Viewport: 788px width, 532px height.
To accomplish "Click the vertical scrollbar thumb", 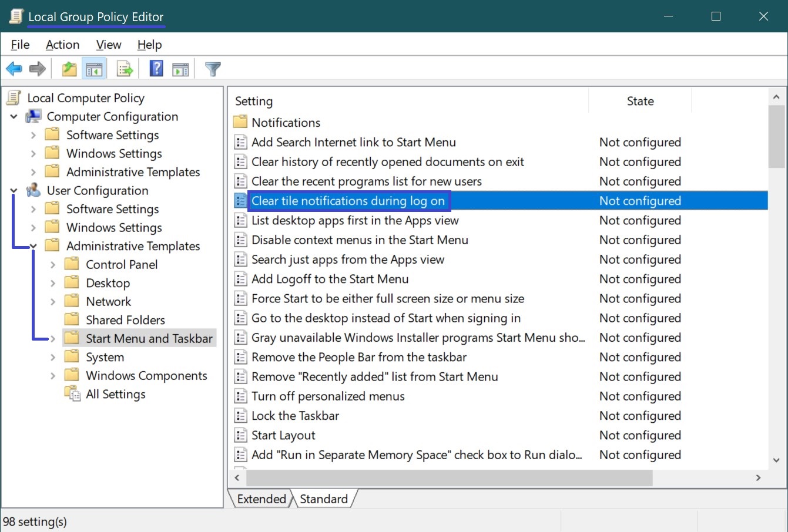I will tap(776, 137).
